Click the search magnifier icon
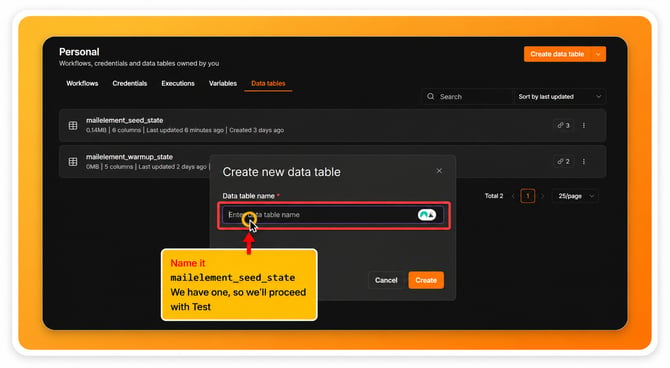The height and width of the screenshot is (368, 670). (431, 97)
